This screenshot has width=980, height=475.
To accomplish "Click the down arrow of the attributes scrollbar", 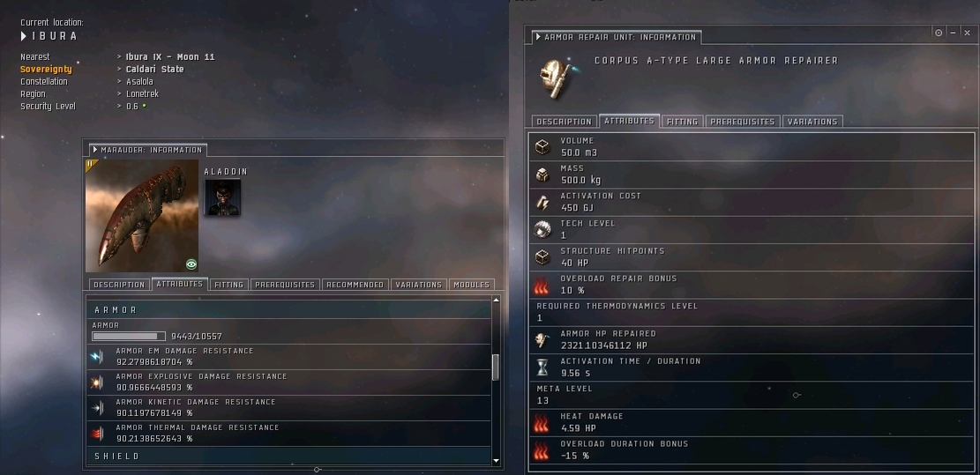I will click(497, 461).
